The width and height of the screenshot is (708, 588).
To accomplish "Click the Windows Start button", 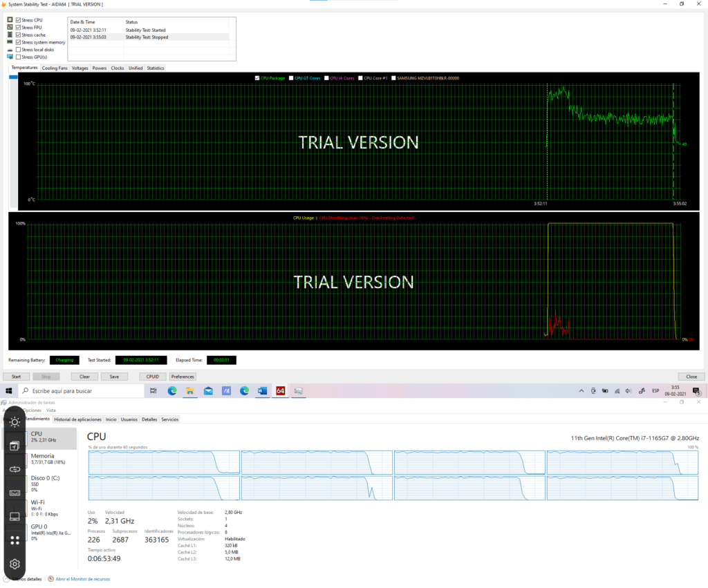I will [9, 391].
